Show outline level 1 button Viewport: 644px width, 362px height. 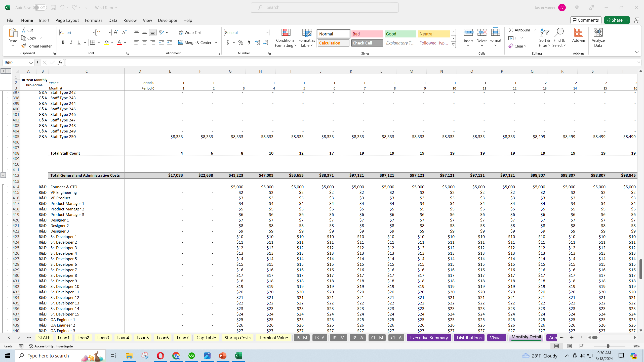3,71
